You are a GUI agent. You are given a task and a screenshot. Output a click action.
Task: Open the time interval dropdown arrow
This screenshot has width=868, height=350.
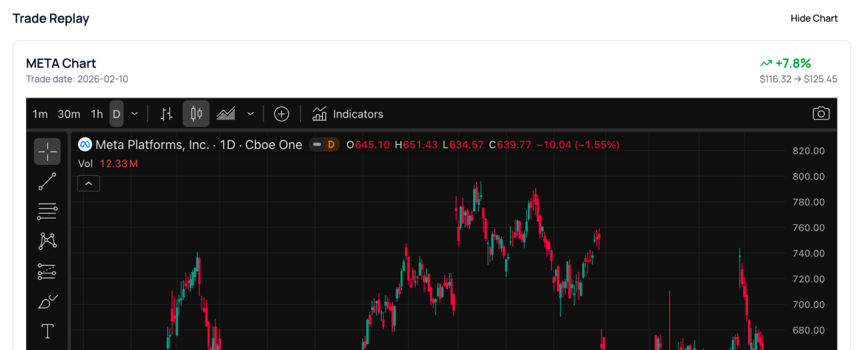click(x=135, y=114)
